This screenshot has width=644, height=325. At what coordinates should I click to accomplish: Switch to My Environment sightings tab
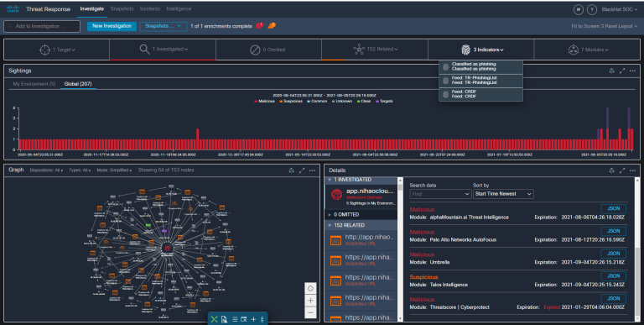[x=34, y=84]
